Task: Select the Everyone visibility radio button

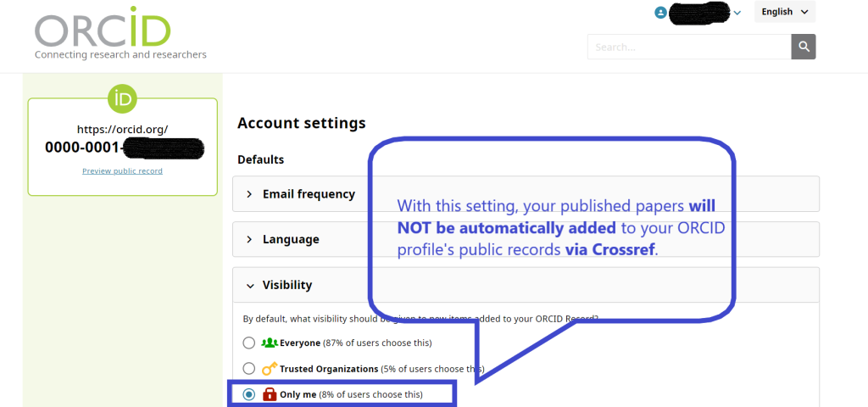Action: pyautogui.click(x=249, y=343)
